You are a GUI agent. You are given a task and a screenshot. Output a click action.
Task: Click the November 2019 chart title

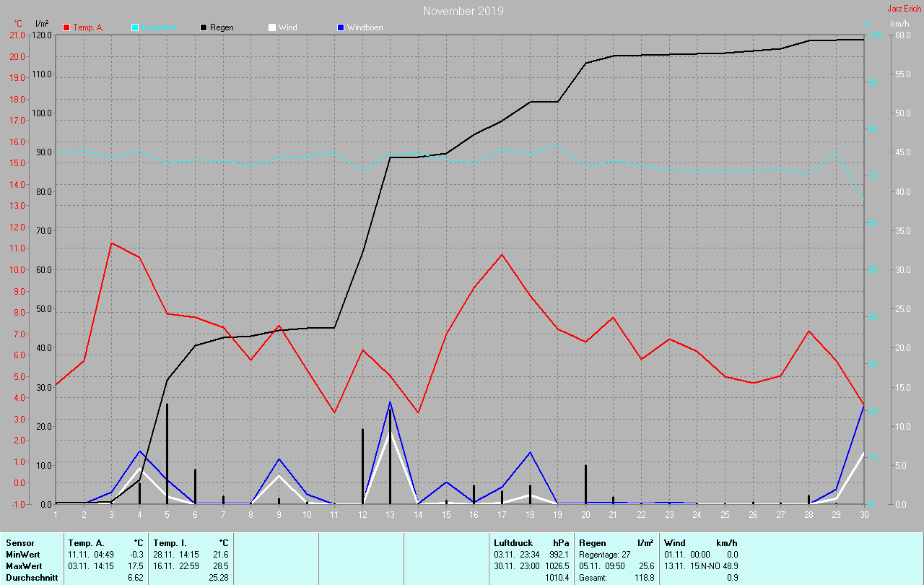pyautogui.click(x=463, y=11)
